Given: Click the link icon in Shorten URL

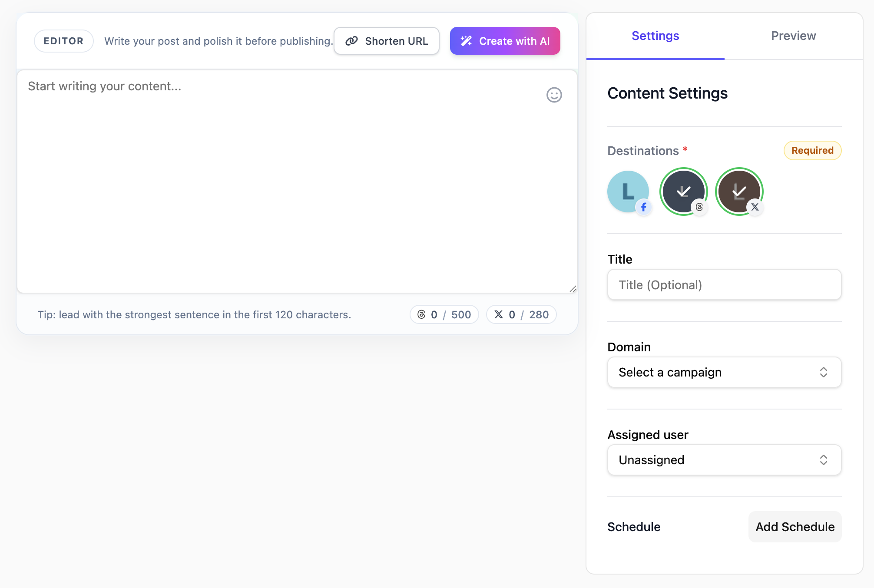Looking at the screenshot, I should pos(351,41).
